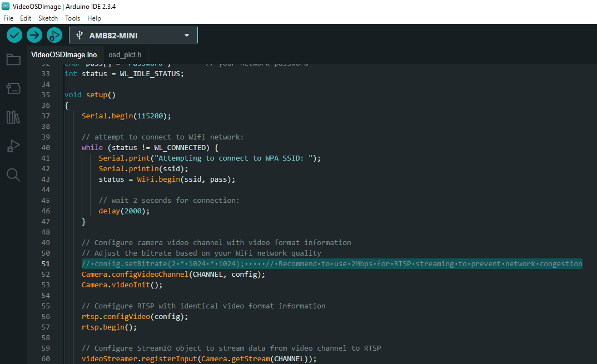Open the Search magnifier in sidebar
The width and height of the screenshot is (597, 364).
pyautogui.click(x=13, y=175)
